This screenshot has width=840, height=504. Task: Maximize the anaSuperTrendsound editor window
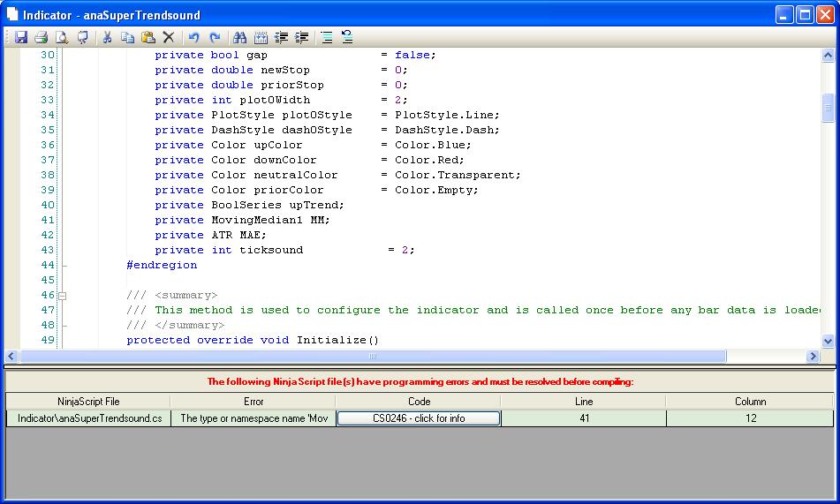[x=805, y=14]
